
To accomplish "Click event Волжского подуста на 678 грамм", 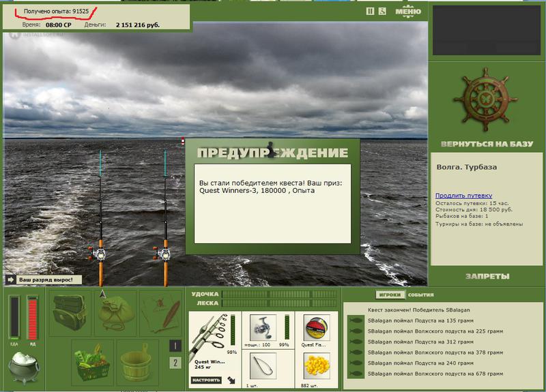I will (x=435, y=374).
